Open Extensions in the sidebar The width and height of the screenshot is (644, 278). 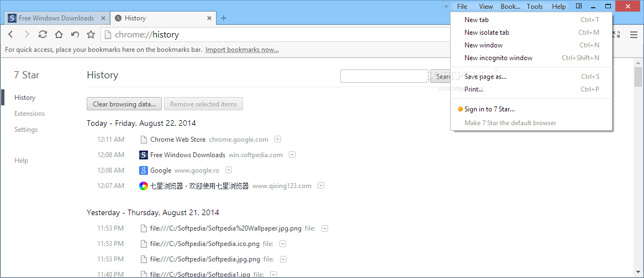pyautogui.click(x=30, y=114)
